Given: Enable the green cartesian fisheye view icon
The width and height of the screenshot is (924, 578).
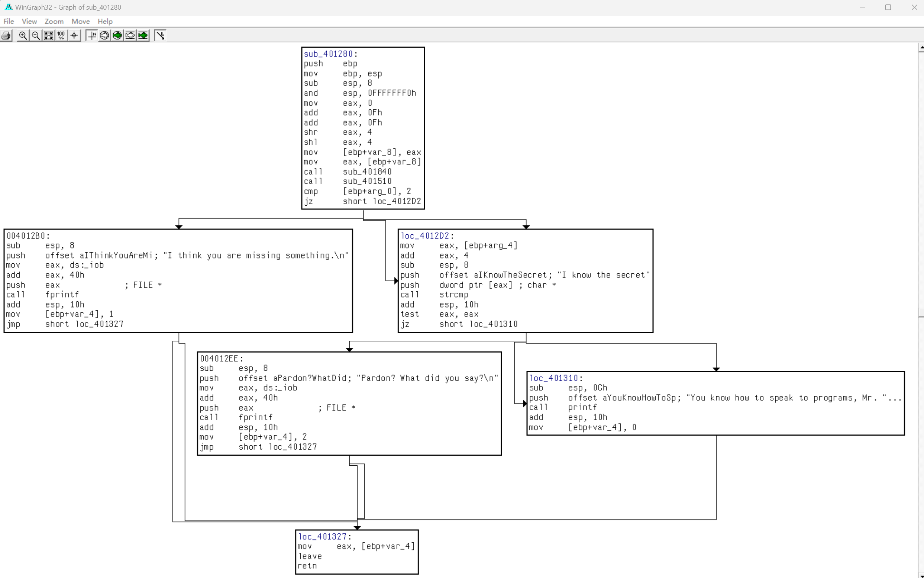Looking at the screenshot, I should pyautogui.click(x=143, y=36).
